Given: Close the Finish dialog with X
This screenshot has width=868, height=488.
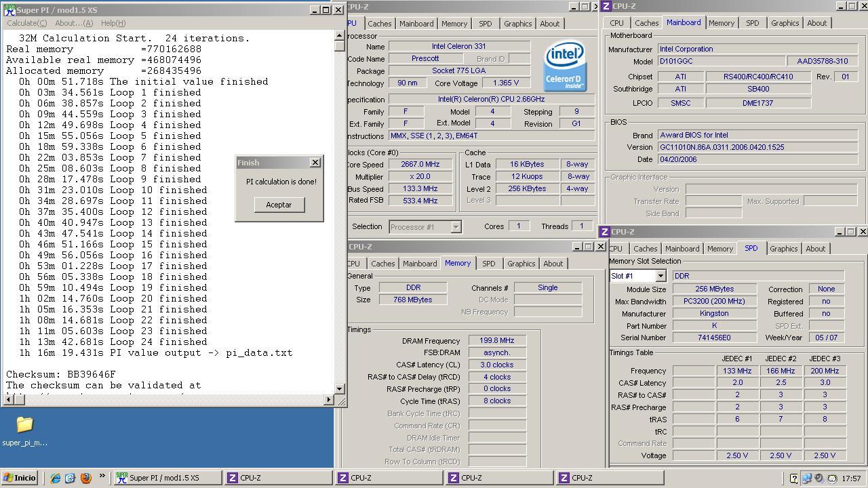Looking at the screenshot, I should pos(315,163).
